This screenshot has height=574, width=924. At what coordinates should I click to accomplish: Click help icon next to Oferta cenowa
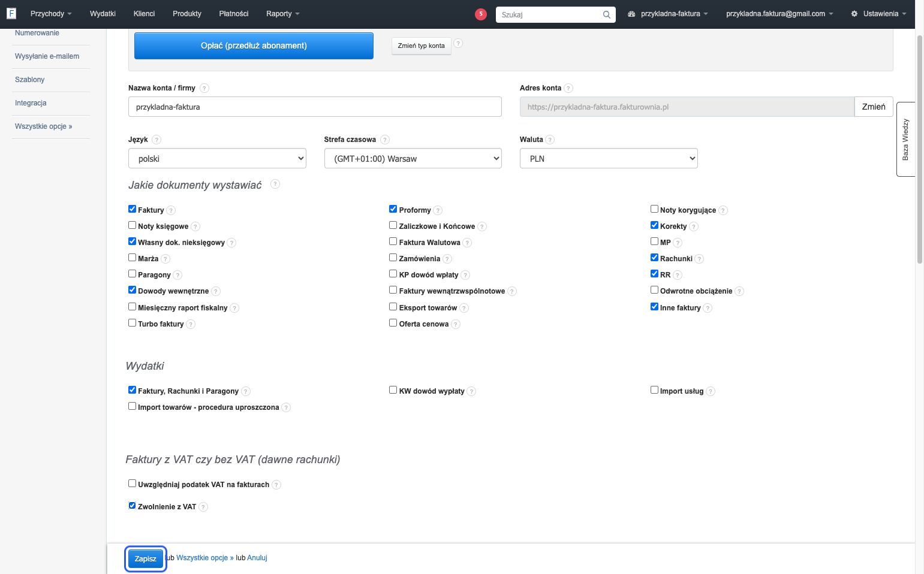(x=456, y=324)
